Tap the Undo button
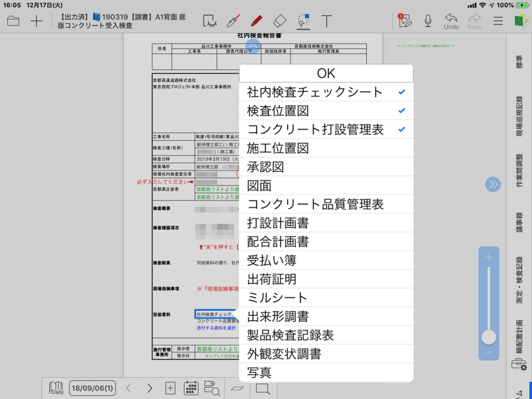This screenshot has height=399, width=532. (451, 21)
